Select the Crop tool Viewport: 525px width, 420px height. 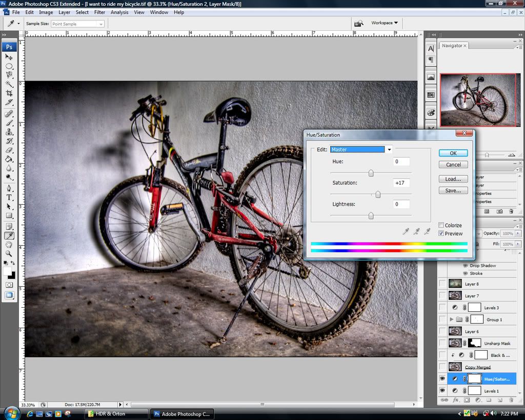pos(9,93)
